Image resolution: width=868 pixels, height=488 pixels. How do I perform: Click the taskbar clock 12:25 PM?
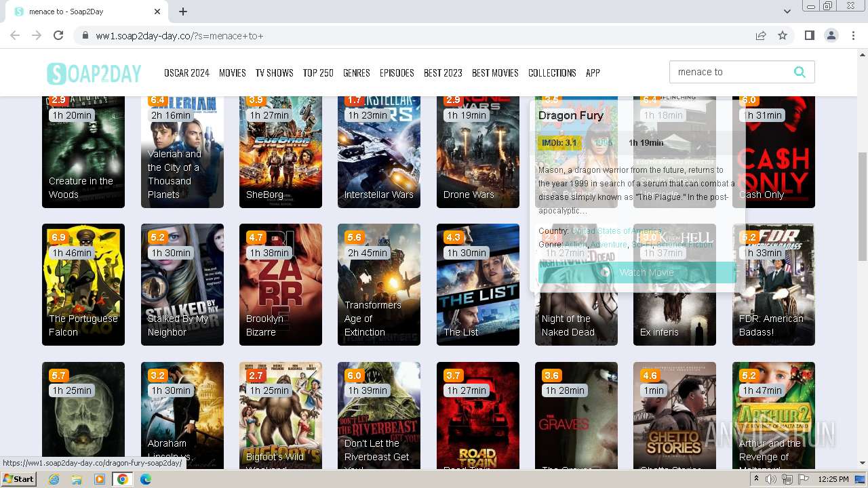[834, 479]
